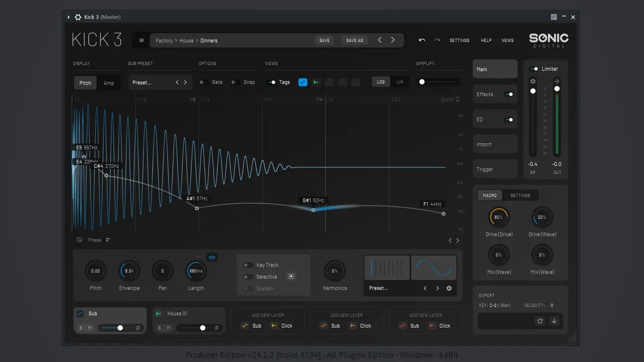The image size is (644, 362).
Task: Turn off the Tags view
Action: (x=272, y=82)
